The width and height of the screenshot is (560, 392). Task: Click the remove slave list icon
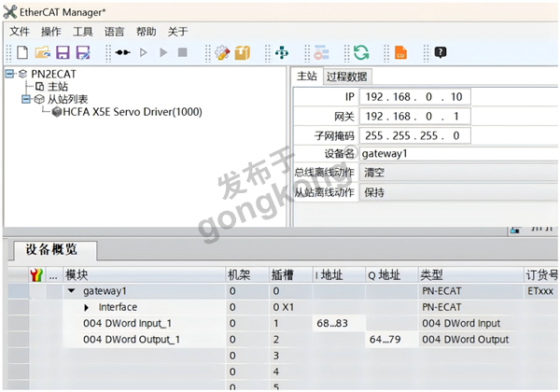coord(321,52)
